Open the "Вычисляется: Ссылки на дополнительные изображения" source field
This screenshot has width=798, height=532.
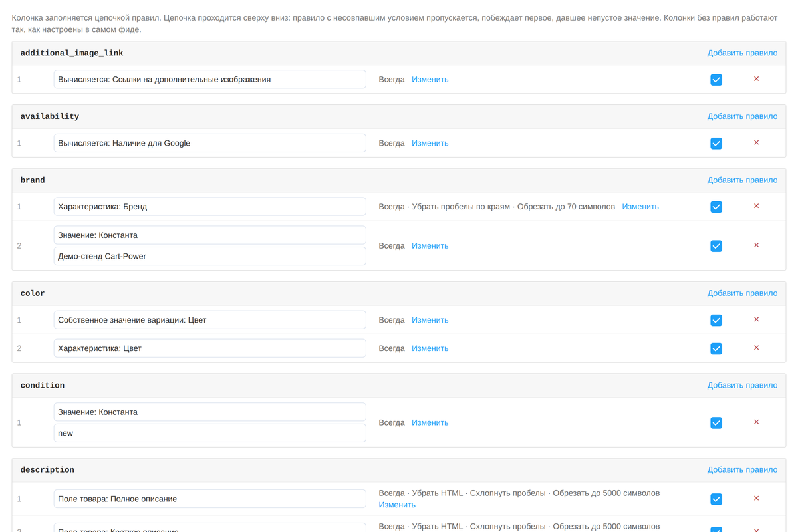click(x=210, y=80)
